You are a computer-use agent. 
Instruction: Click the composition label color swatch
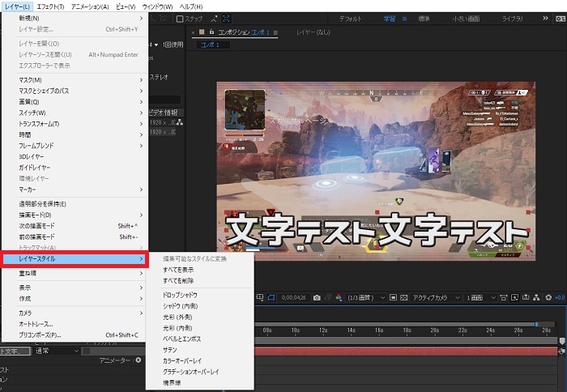click(x=202, y=32)
